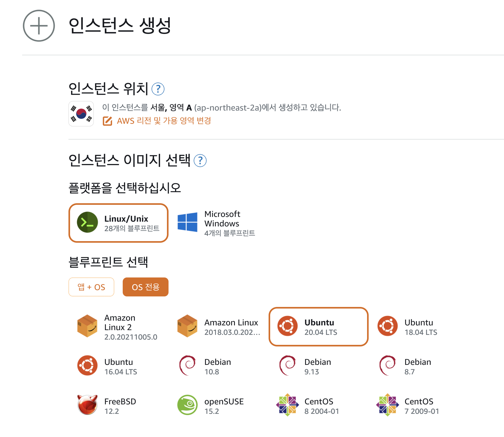The image size is (504, 437).
Task: Choose the FreeBSD 12.2 blueprint icon
Action: pos(87,405)
